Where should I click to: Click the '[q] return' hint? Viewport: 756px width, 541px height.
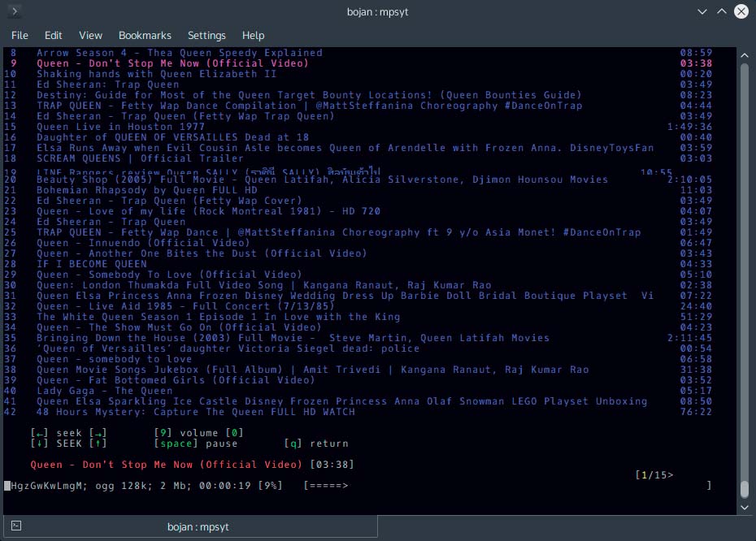tap(315, 444)
